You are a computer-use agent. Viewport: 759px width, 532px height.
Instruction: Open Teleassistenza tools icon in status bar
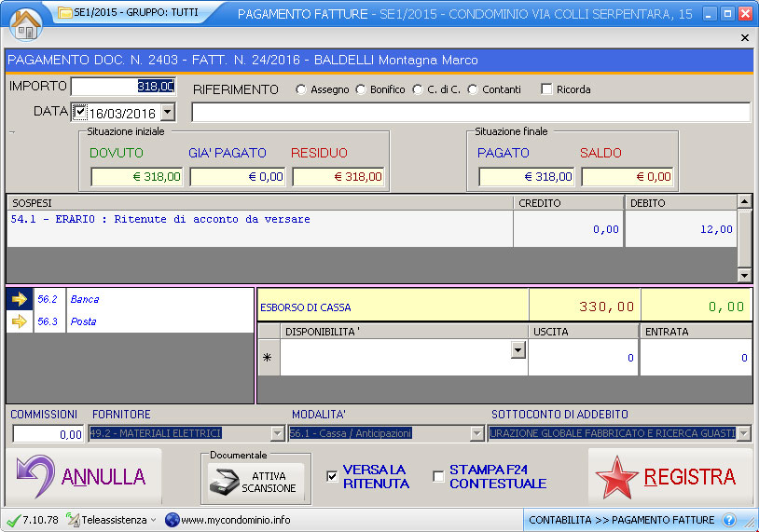[x=74, y=520]
